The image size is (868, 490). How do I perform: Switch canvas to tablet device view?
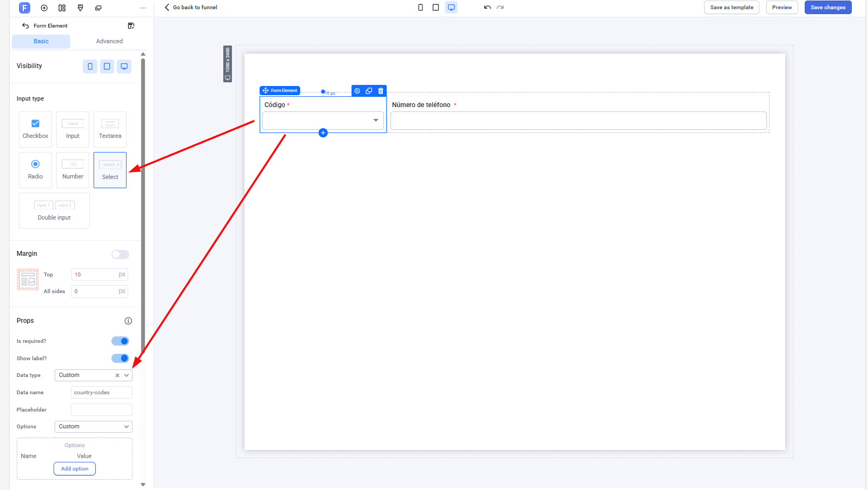click(x=435, y=8)
